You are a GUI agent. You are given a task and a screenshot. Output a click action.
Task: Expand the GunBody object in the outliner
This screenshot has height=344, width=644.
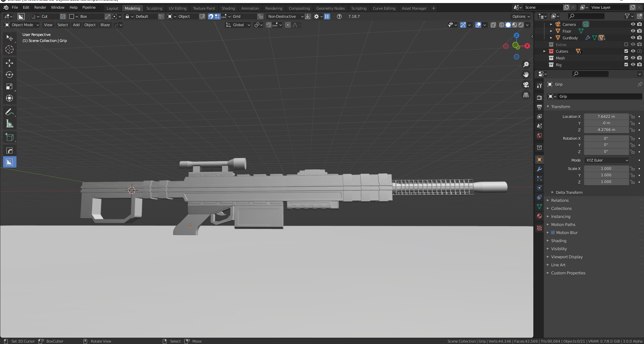point(551,38)
